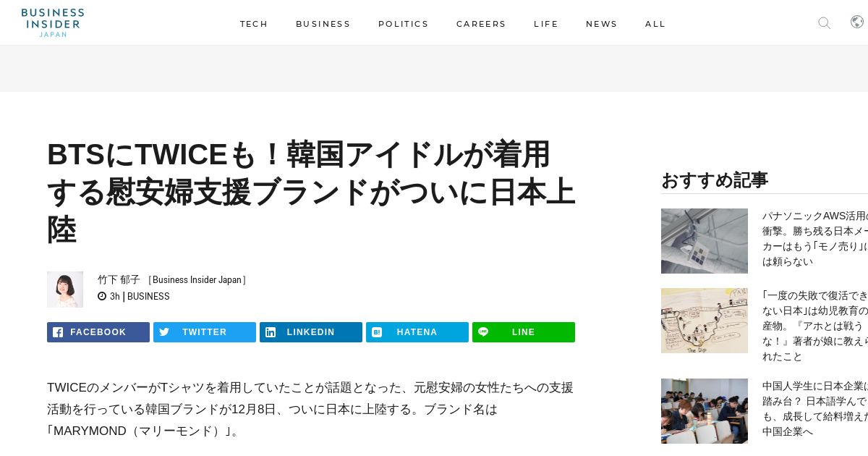Viewport: 868px width, 456px height.
Task: Open the ALL menu item
Action: point(655,24)
